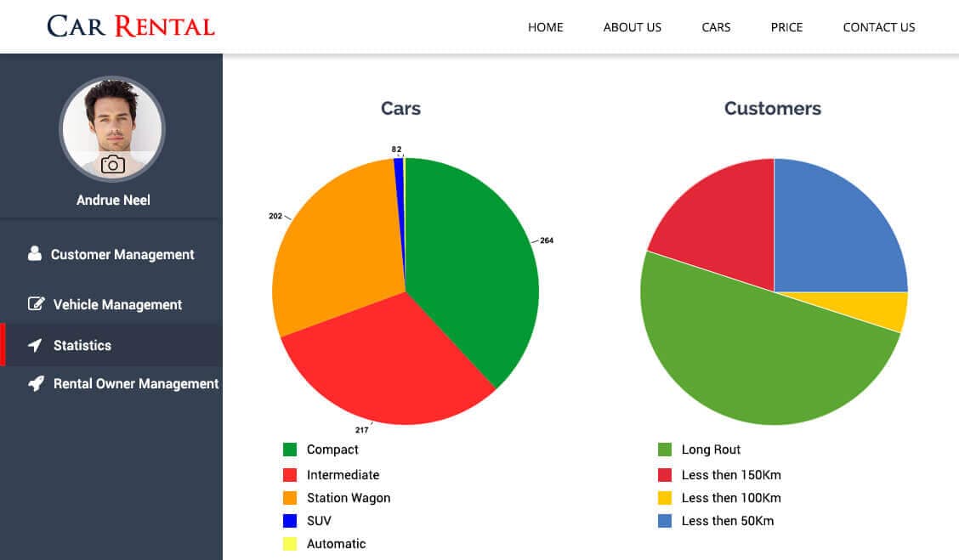
Task: Click the red Intermediate legend swatch
Action: (x=290, y=475)
